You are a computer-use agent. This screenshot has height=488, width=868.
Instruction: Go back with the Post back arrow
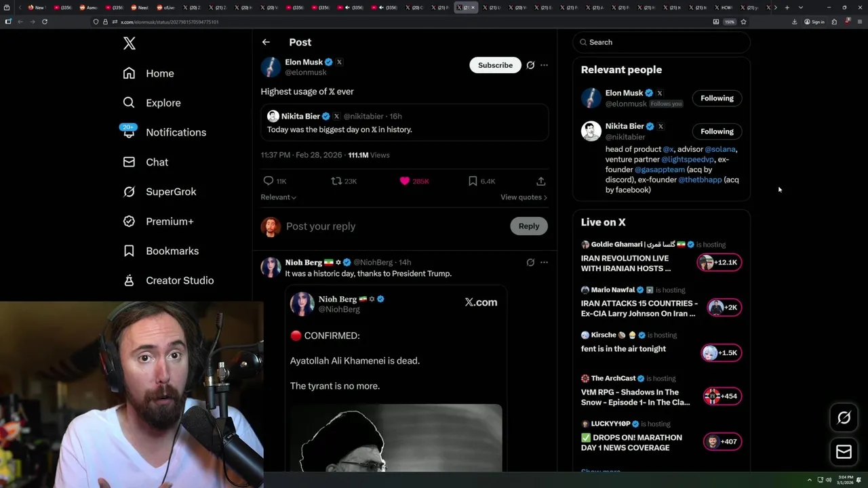coord(266,42)
